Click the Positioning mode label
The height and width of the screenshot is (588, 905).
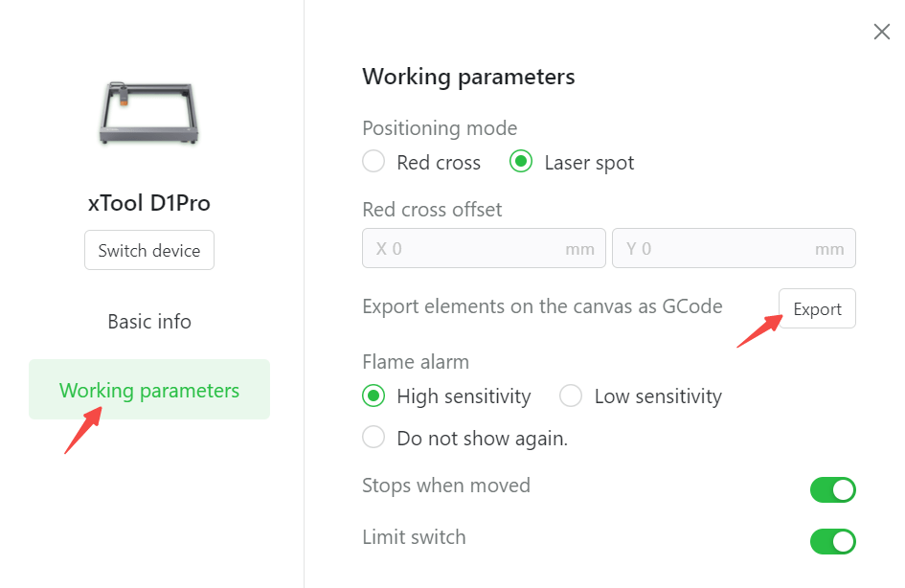coord(440,128)
